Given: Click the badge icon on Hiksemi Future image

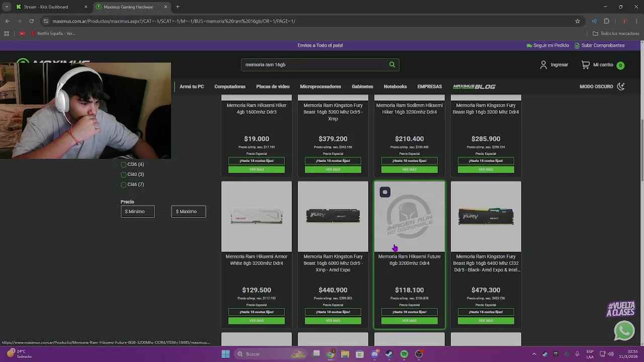Looking at the screenshot, I should pyautogui.click(x=385, y=192).
